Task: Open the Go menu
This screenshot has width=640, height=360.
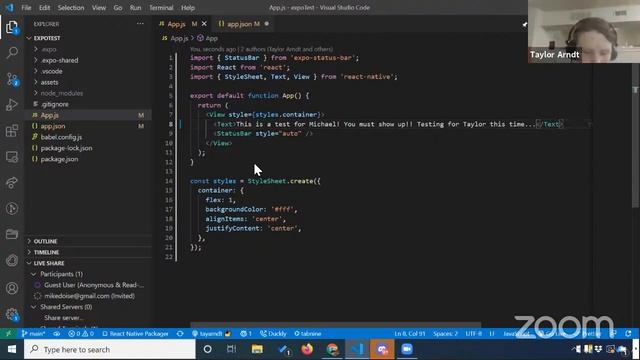Action: pos(118,7)
